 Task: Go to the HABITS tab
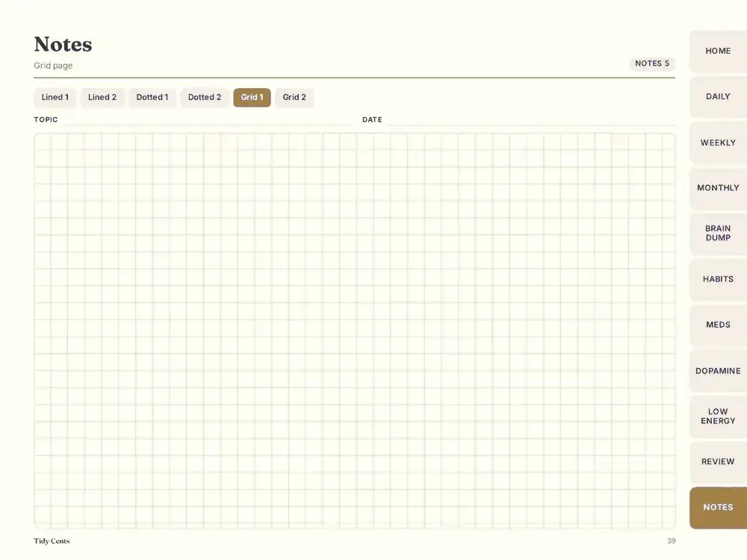point(718,279)
